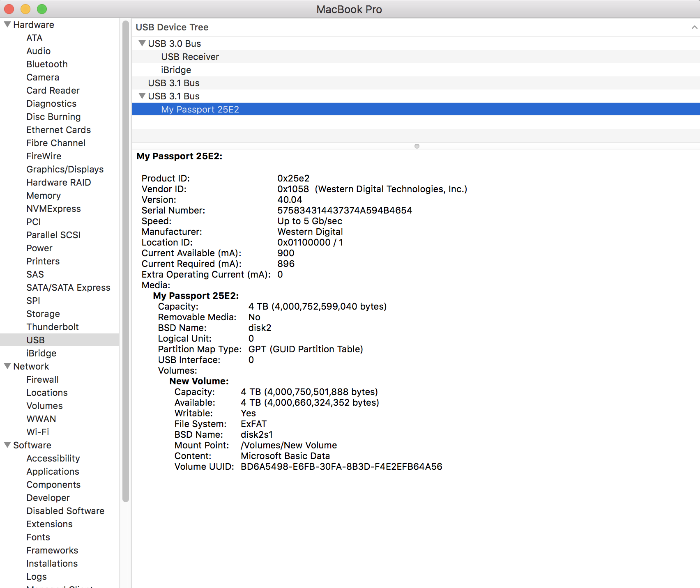Collapse the expanded USB 3.1 Bus node

pos(142,96)
